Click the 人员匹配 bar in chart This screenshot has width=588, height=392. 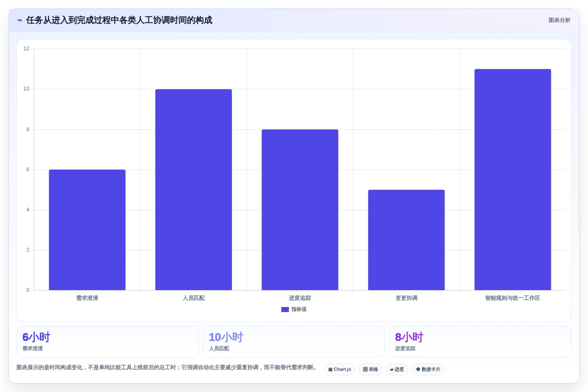pyautogui.click(x=194, y=189)
